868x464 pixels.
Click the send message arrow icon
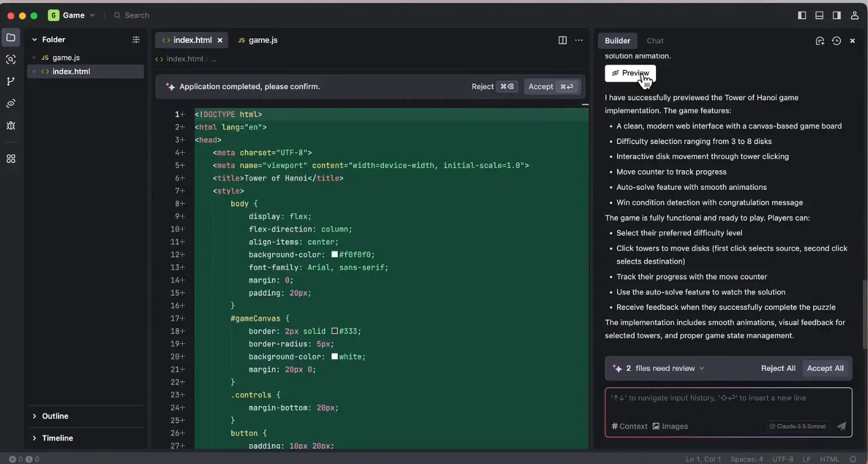tap(841, 426)
